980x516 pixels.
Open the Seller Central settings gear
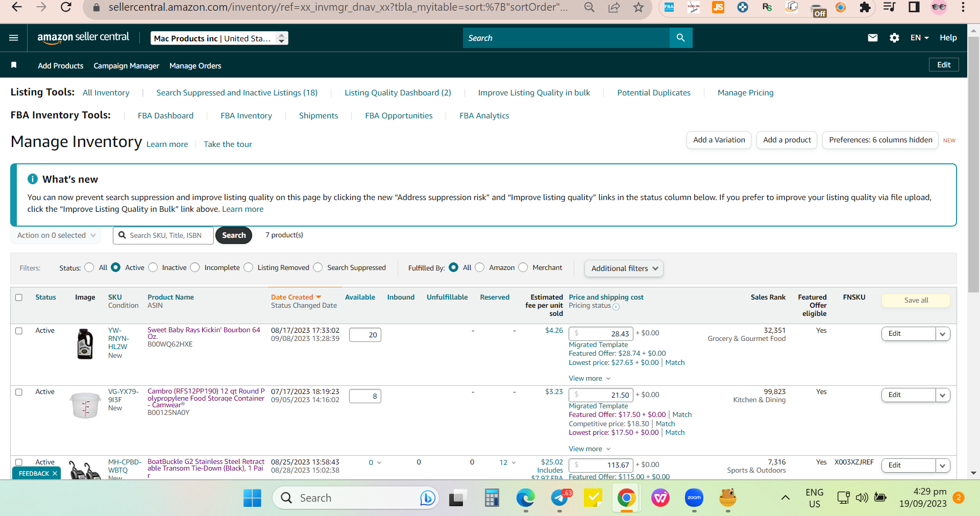[894, 38]
